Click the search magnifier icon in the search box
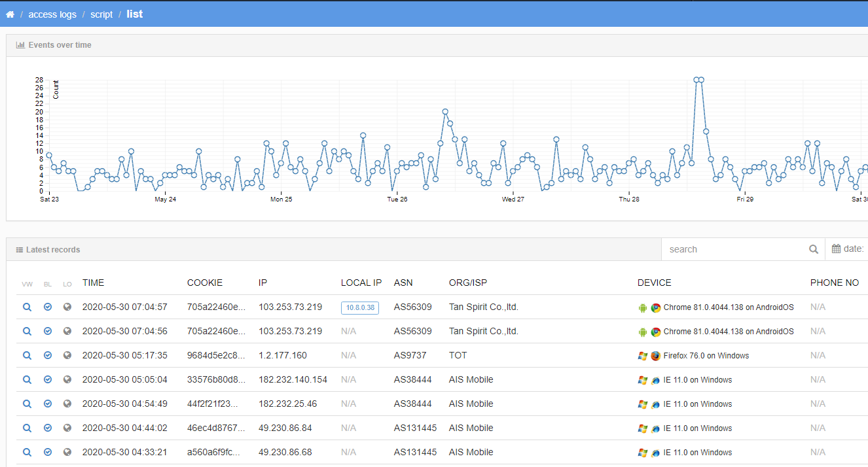 point(813,249)
